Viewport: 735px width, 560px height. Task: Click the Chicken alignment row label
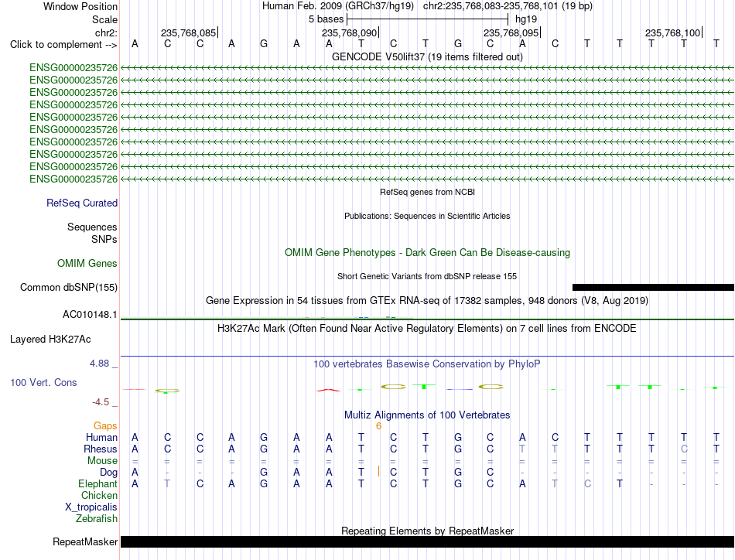coord(99,495)
